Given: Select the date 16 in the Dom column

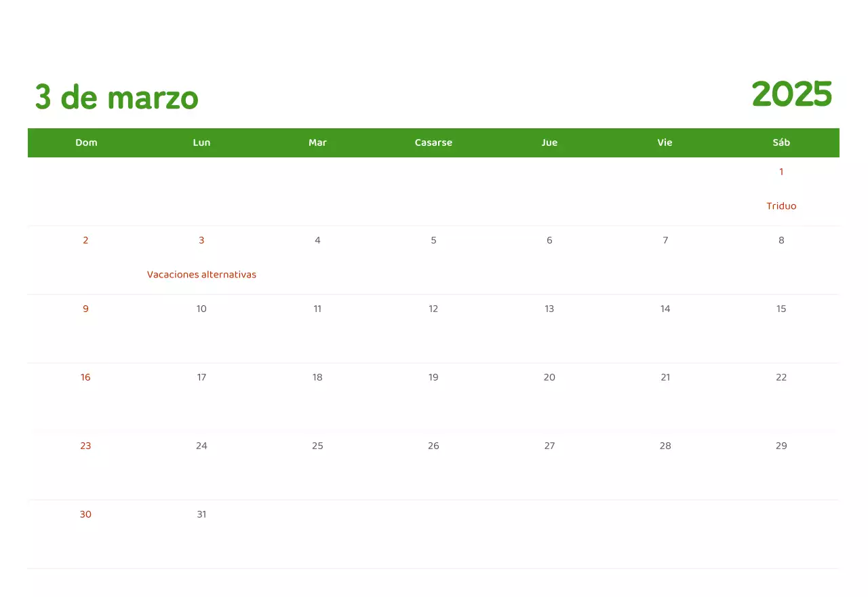Looking at the screenshot, I should pos(85,377).
